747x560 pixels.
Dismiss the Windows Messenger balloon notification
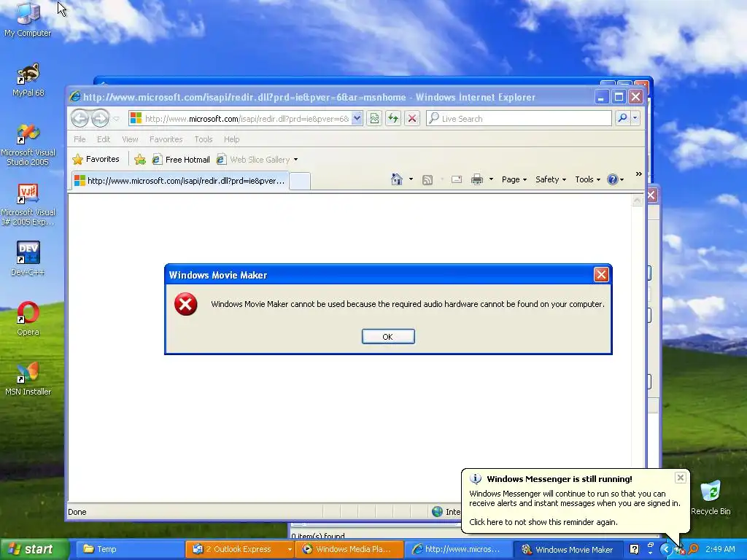pos(681,478)
